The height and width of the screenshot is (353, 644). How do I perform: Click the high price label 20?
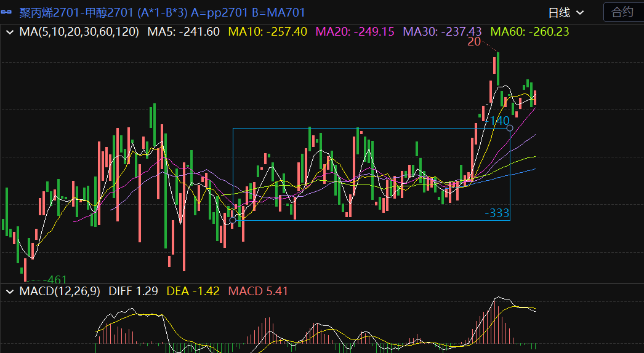(474, 42)
